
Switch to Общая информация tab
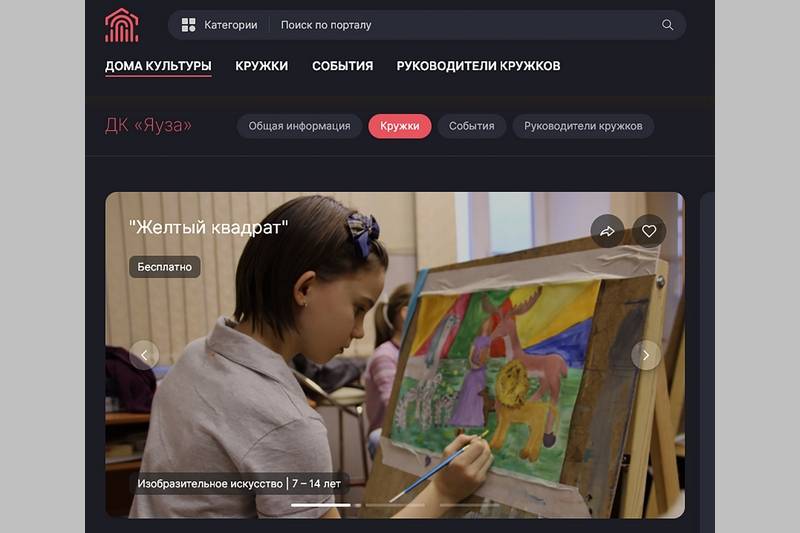(299, 126)
